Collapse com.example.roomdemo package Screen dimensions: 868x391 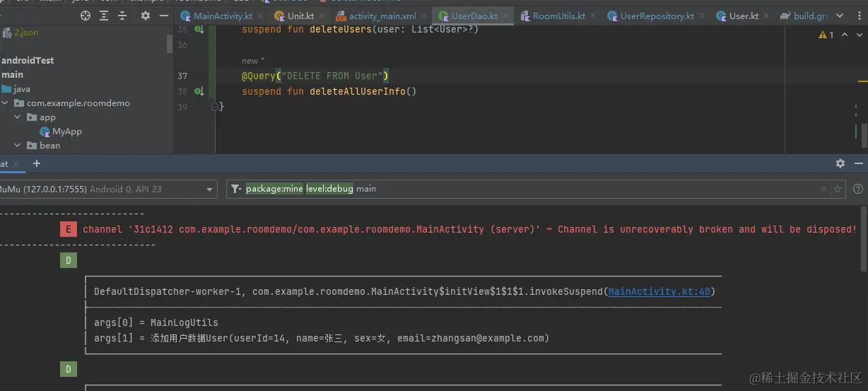click(5, 103)
